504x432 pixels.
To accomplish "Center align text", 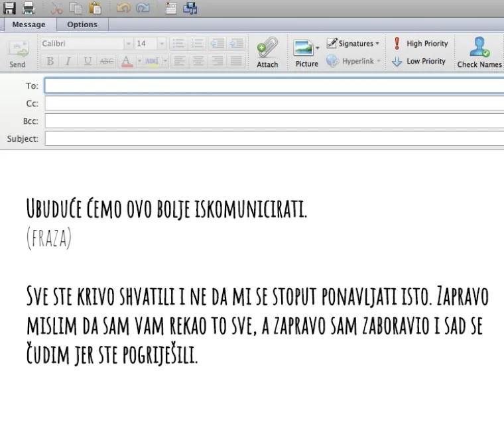I will coord(198,61).
